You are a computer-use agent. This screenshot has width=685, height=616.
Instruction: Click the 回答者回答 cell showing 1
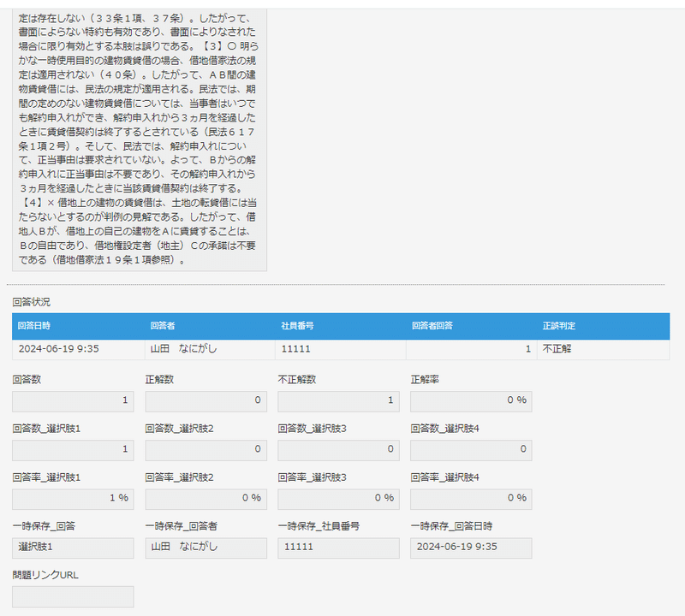click(472, 349)
